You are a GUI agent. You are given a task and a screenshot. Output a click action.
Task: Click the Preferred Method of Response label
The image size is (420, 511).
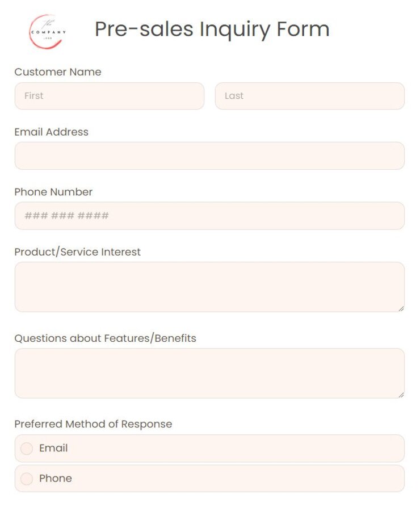click(93, 424)
